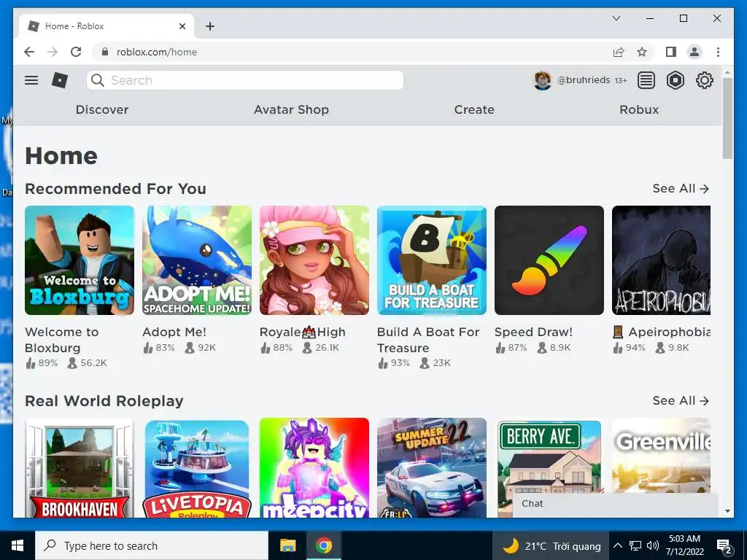Image resolution: width=747 pixels, height=560 pixels.
Task: Open the Create tab
Action: tap(474, 109)
